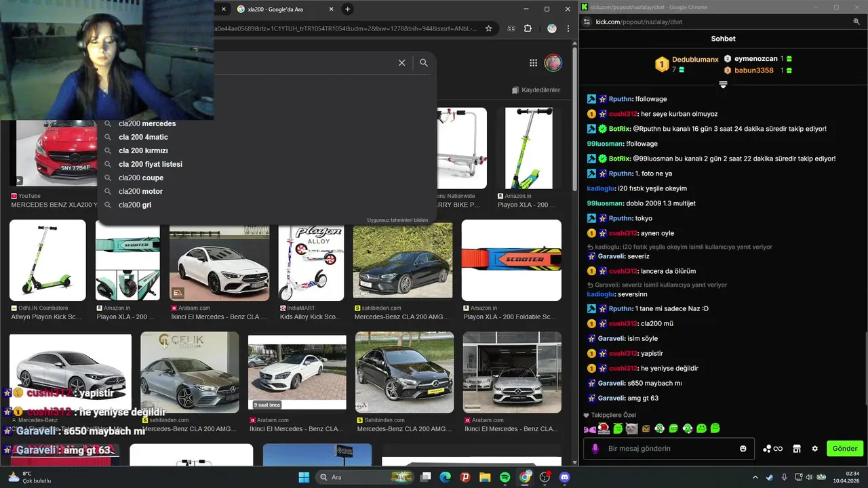Screen dimensions: 868x488
Task: Select suggestion cla200 coupe
Action: tap(141, 178)
